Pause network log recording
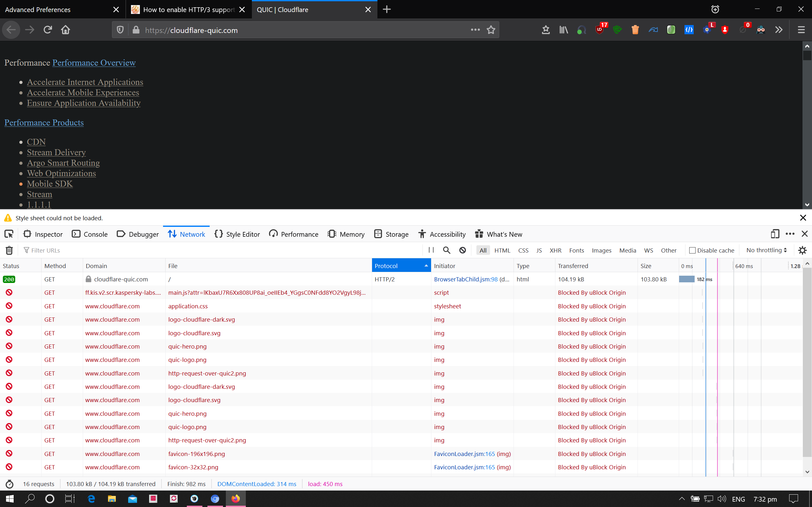This screenshot has width=812, height=507. (x=431, y=250)
